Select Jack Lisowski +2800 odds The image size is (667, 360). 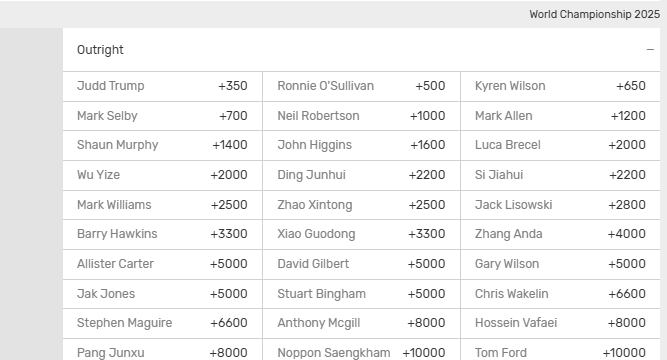pos(560,205)
